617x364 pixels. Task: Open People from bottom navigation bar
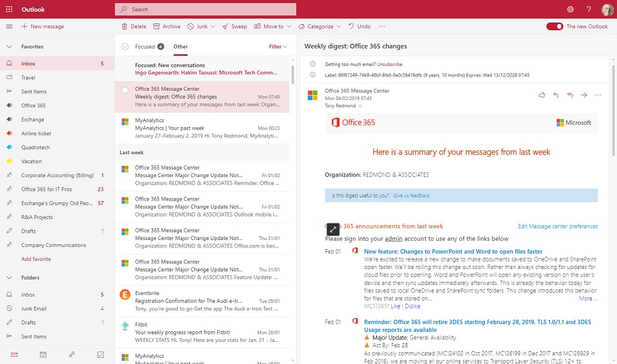tap(72, 355)
